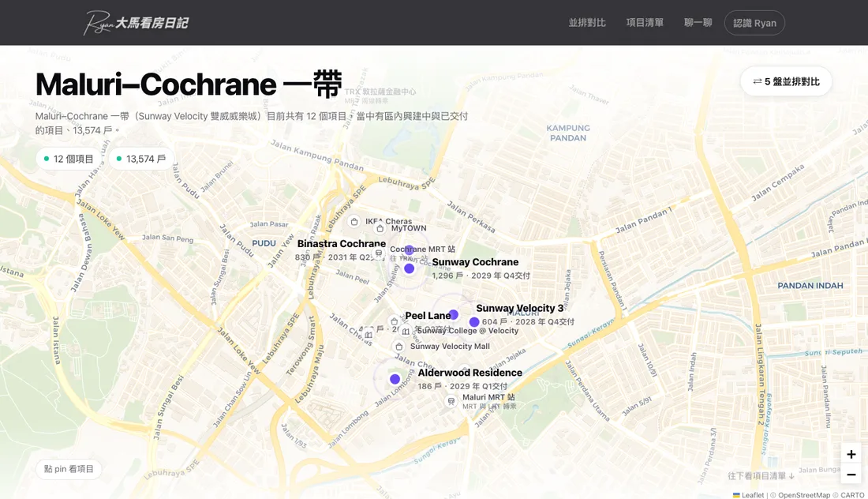Click the Maluri–Cochrane 一帶 heading

coord(189,84)
